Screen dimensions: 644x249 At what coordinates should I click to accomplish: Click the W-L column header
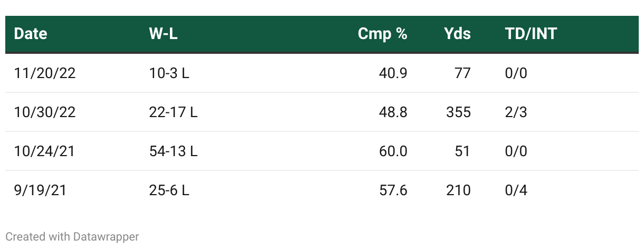click(x=163, y=34)
